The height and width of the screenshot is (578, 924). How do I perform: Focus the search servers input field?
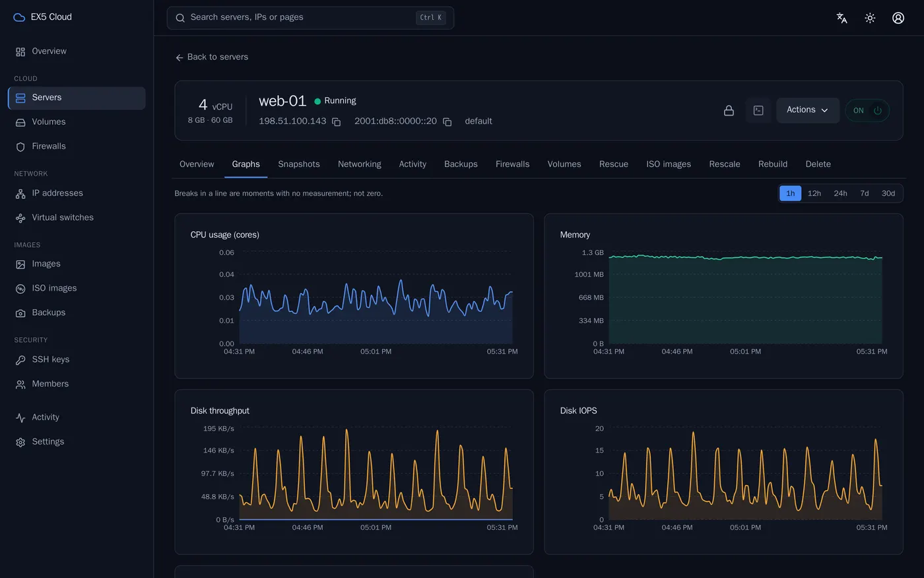pyautogui.click(x=310, y=18)
